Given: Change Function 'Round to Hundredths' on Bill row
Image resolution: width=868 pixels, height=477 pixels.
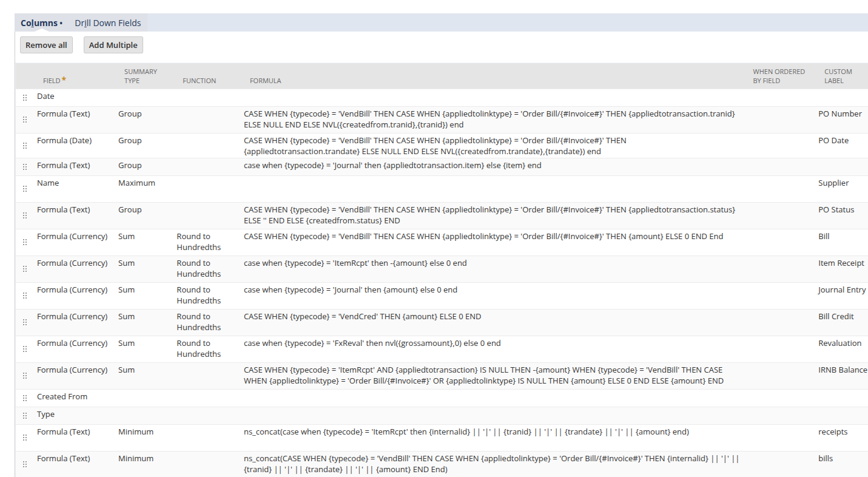Looking at the screenshot, I should [x=198, y=242].
